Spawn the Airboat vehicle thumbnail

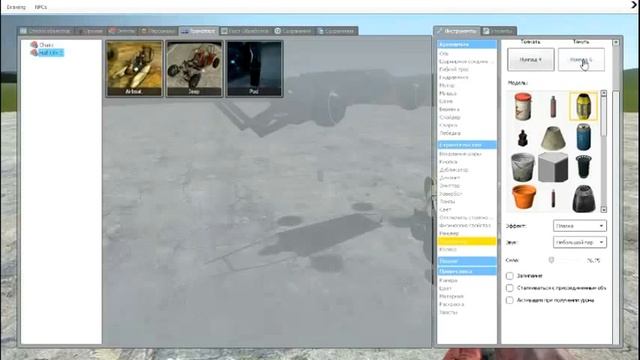tap(134, 68)
